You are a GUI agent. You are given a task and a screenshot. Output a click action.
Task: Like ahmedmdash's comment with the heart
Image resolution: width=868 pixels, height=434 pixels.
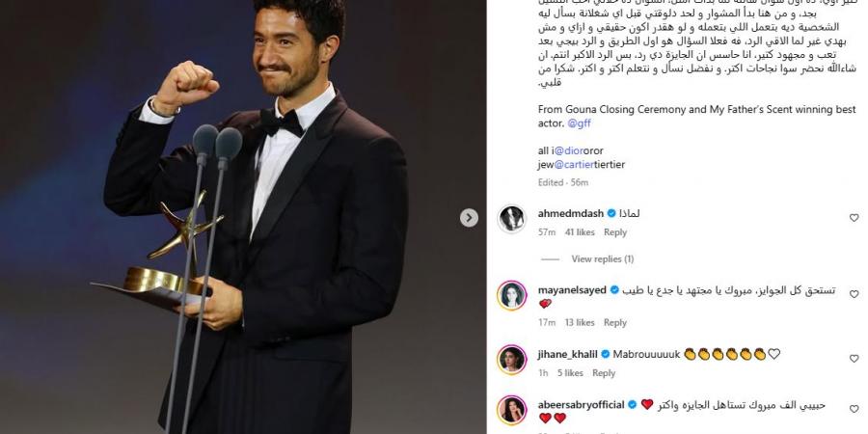(x=854, y=218)
